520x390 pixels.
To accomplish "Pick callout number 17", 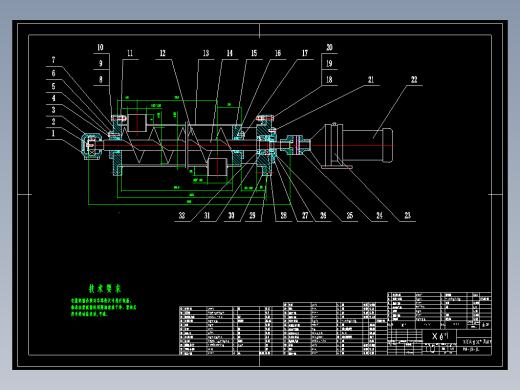I will coord(305,53).
